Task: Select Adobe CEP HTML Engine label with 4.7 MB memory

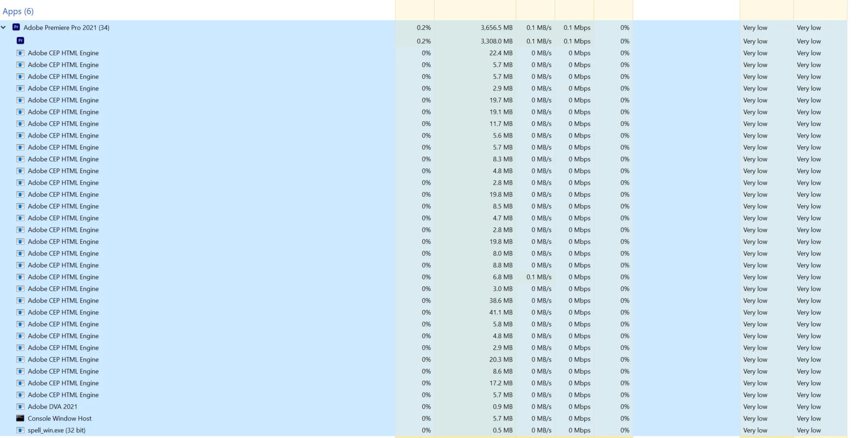Action: [x=63, y=218]
